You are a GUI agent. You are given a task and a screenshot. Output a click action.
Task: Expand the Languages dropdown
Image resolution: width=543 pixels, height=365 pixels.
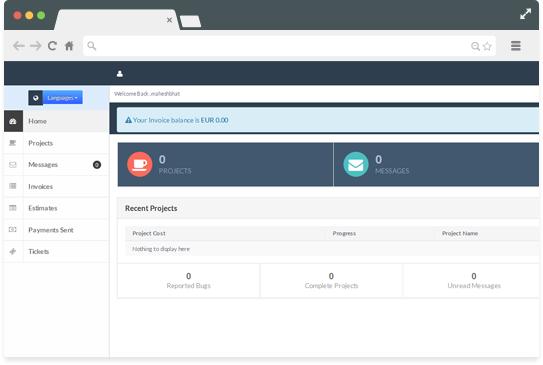coord(62,98)
